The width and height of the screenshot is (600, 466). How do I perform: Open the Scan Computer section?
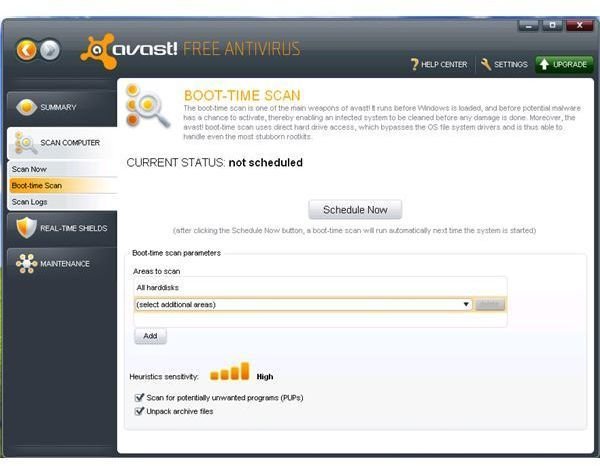pos(62,143)
